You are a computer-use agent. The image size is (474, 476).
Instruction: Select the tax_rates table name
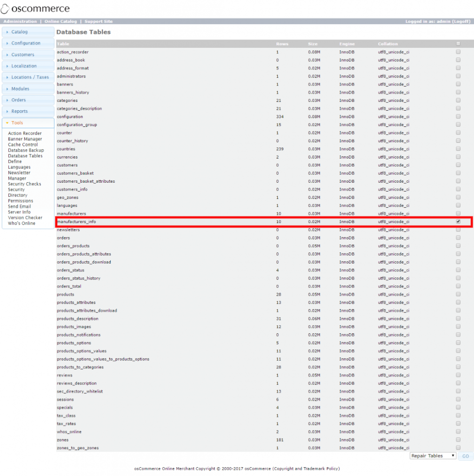(x=66, y=424)
